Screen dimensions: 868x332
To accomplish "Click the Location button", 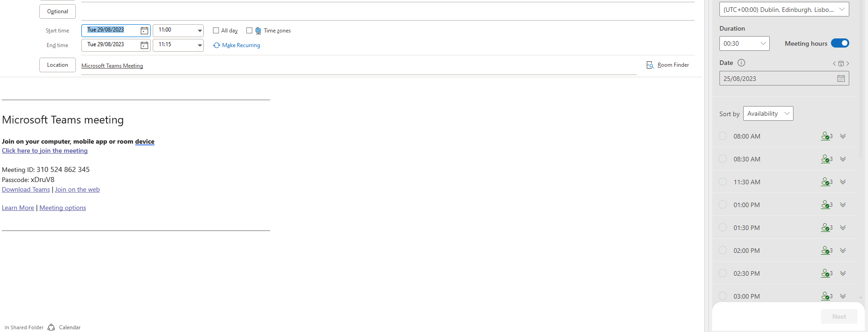I will pyautogui.click(x=58, y=65).
